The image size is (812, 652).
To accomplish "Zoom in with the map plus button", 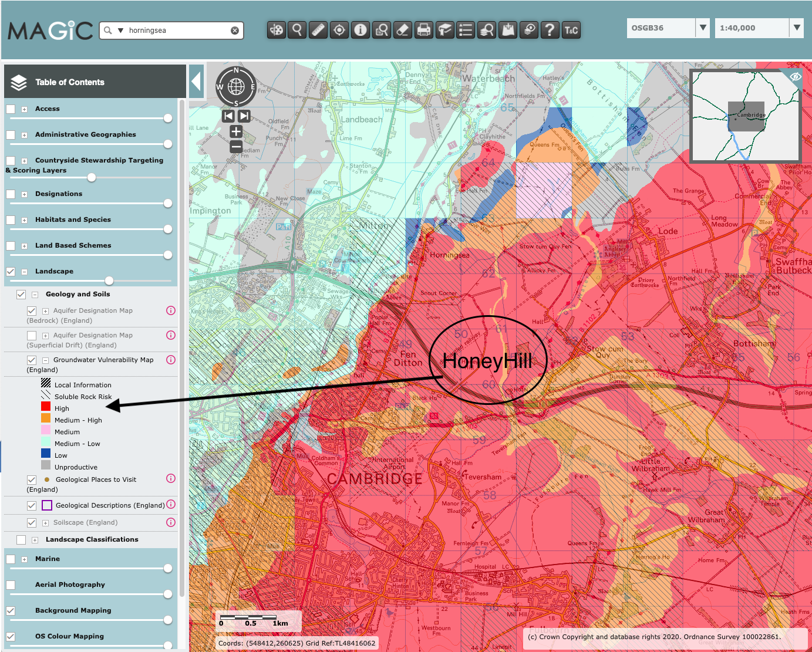I will pyautogui.click(x=236, y=131).
